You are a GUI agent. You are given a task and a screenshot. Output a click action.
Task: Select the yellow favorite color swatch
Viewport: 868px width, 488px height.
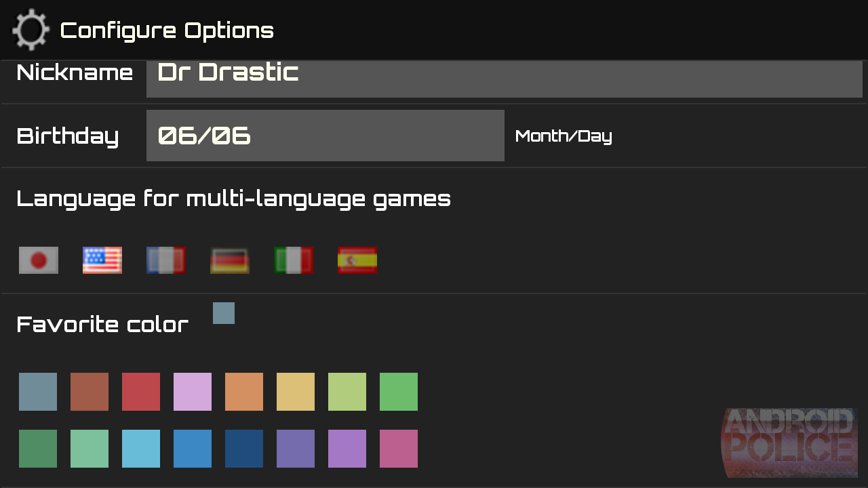point(296,392)
